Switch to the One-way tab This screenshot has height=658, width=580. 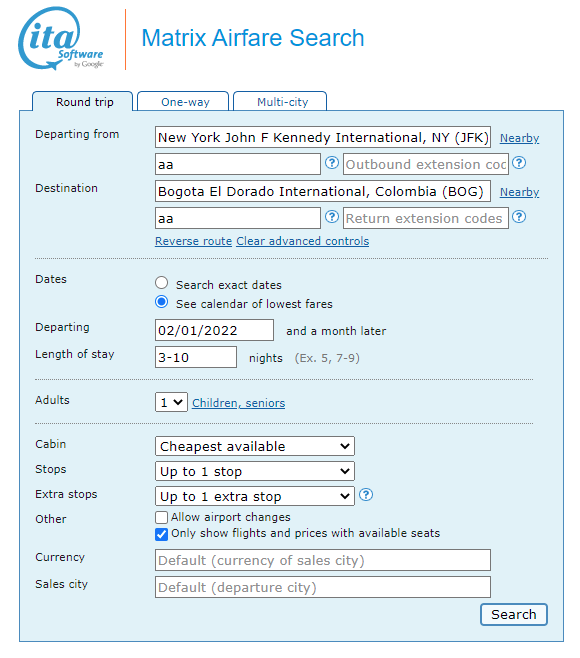(183, 102)
